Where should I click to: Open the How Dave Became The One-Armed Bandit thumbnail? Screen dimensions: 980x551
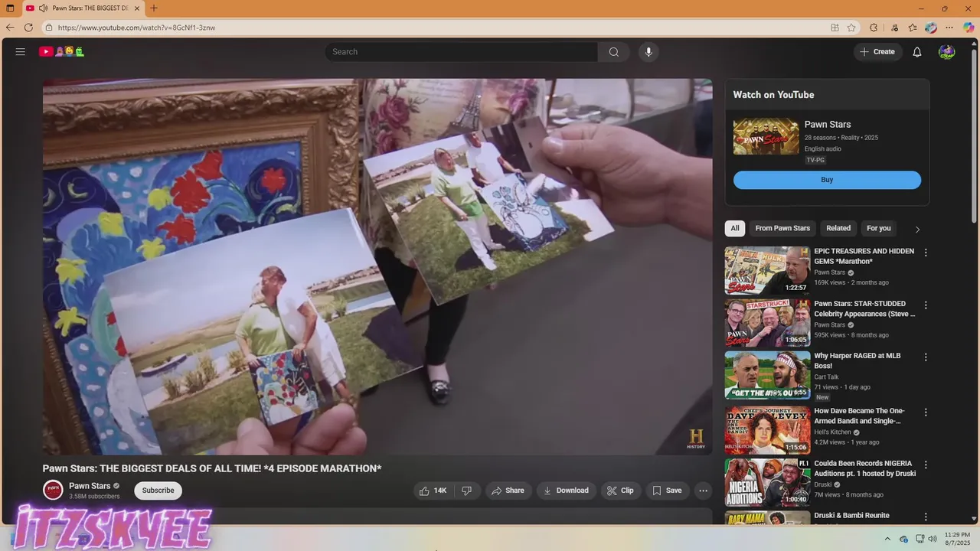point(767,430)
